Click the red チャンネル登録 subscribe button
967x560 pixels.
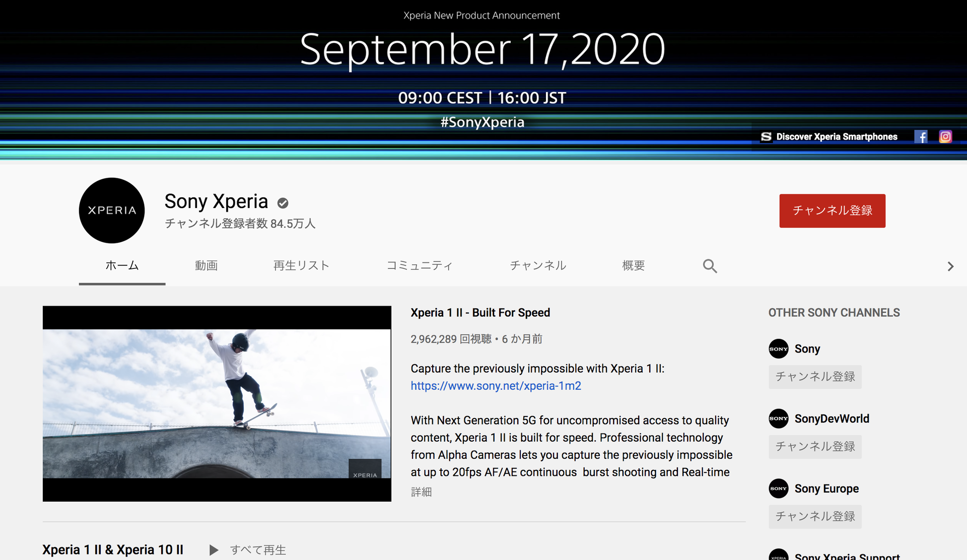pos(832,211)
